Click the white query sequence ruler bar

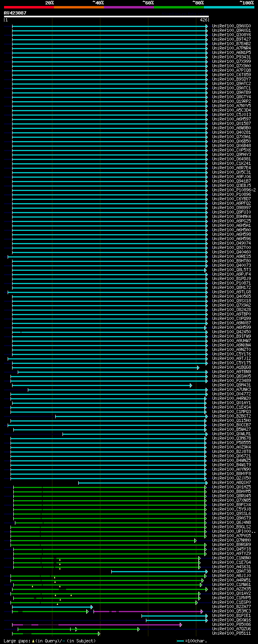[106, 17]
